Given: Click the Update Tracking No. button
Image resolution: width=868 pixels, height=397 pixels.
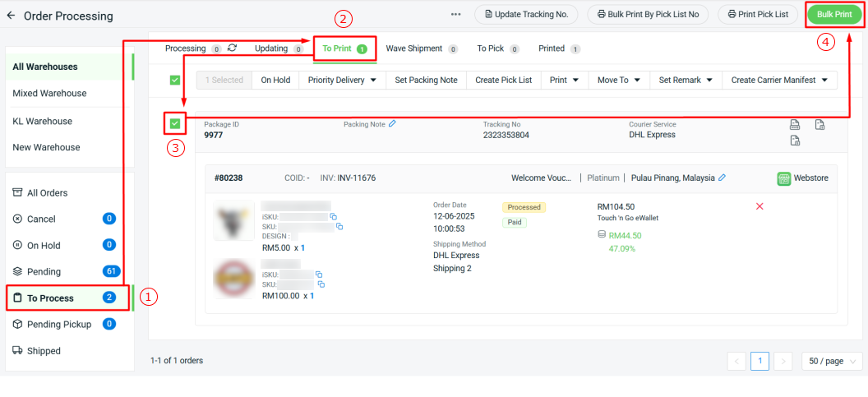Looking at the screenshot, I should 526,15.
